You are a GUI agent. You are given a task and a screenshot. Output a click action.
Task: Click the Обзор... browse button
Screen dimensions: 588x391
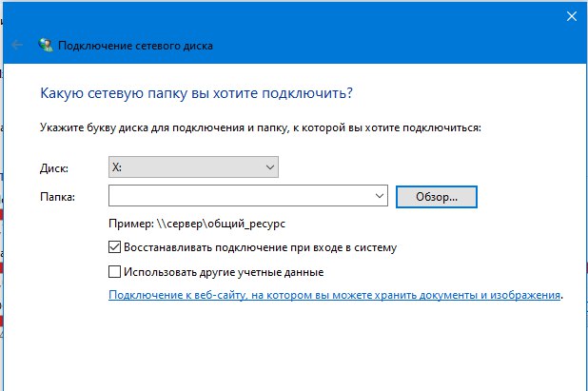click(x=437, y=197)
